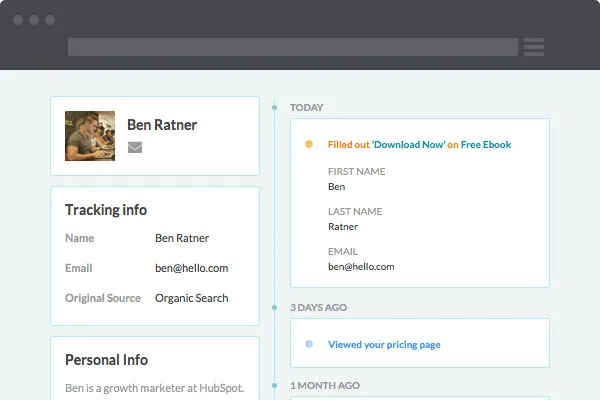This screenshot has width=600, height=400.
Task: Click the Ratner value under LAST NAME
Action: [x=343, y=227]
